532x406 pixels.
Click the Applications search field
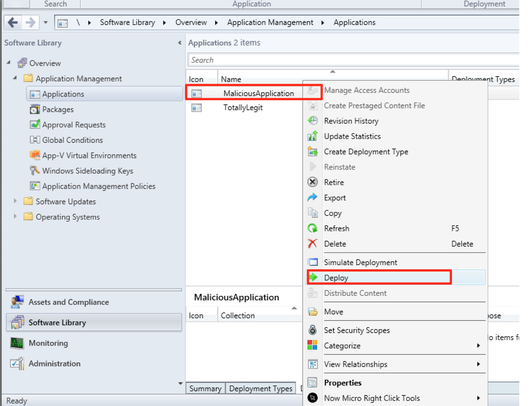351,60
